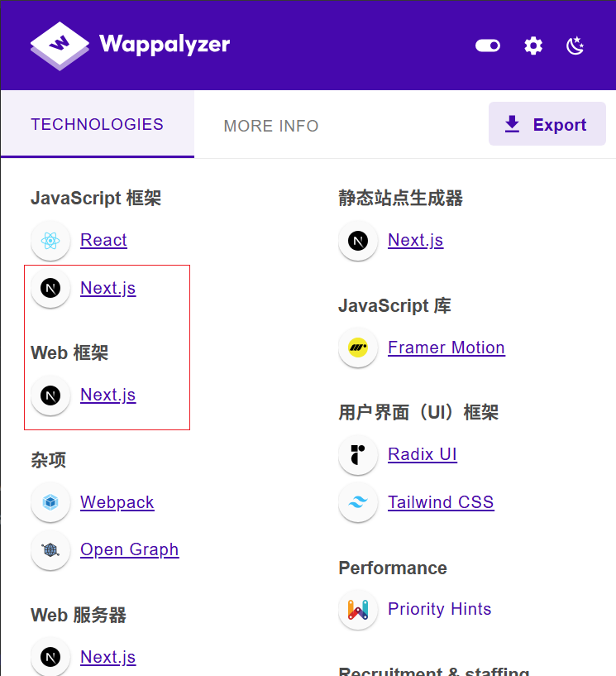Open settings via the gear icon
Screen dimensions: 616x676
(x=533, y=46)
